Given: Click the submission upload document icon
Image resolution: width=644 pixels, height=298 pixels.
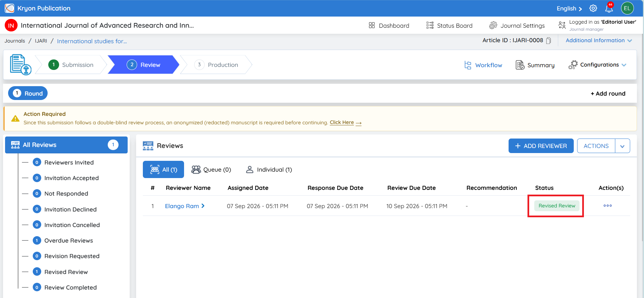Looking at the screenshot, I should click(20, 65).
